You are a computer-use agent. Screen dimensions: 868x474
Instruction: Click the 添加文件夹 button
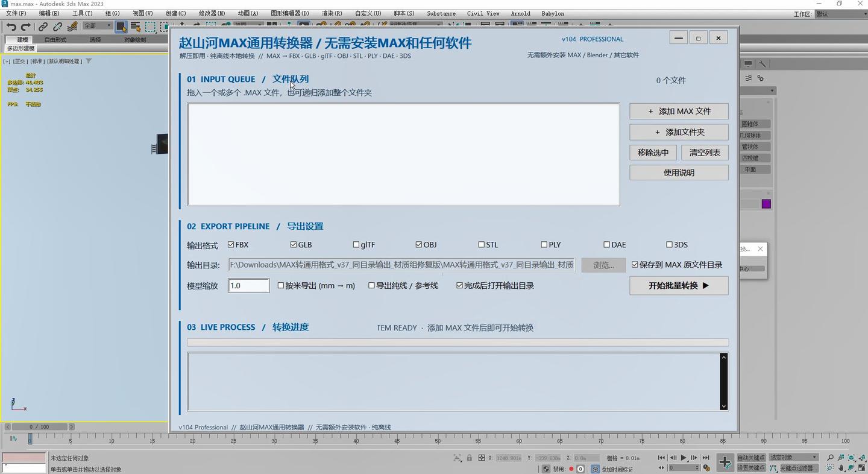click(x=679, y=132)
